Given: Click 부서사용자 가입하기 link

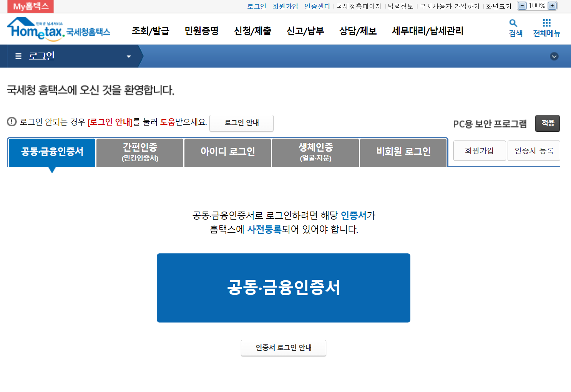Looking at the screenshot, I should point(450,6).
